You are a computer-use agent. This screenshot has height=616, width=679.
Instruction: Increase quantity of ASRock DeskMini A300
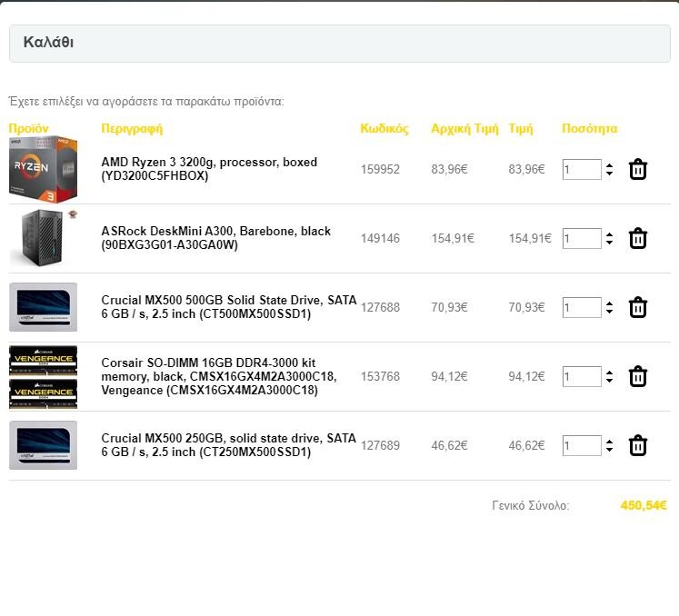tap(609, 234)
